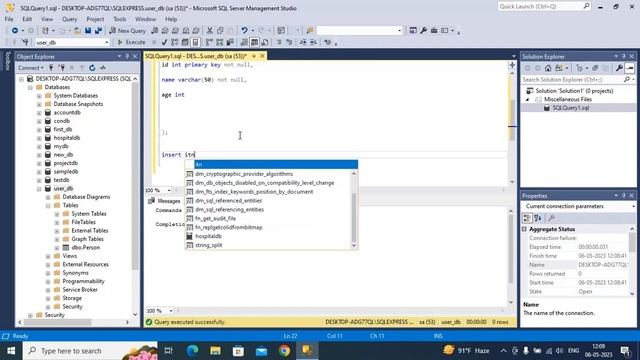
Task: Select the SQLQuery1.sql editor tab
Action: click(196, 56)
